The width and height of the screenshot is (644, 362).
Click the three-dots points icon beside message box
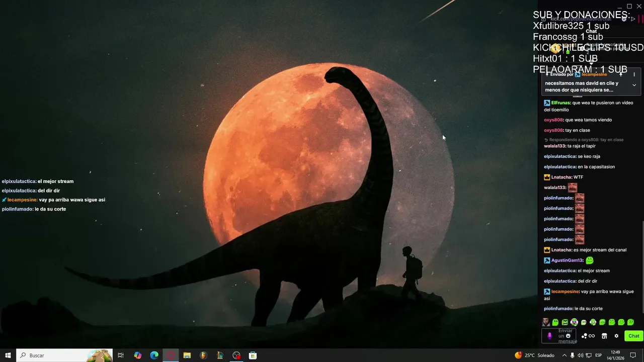tap(584, 336)
